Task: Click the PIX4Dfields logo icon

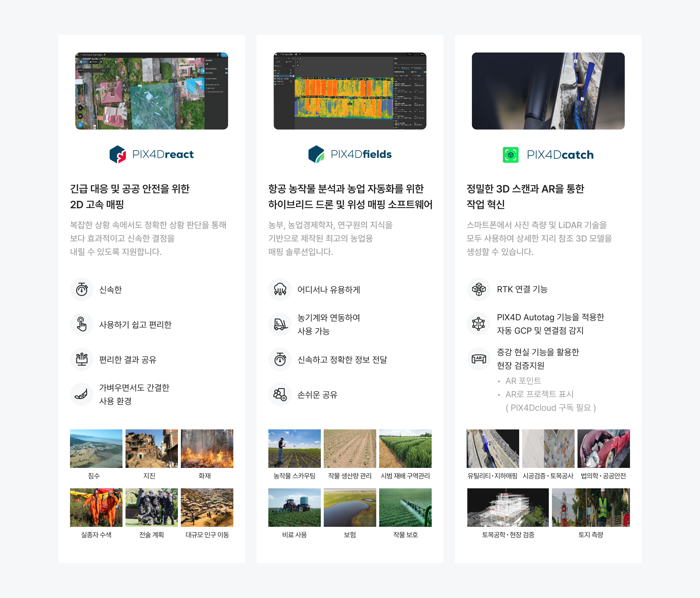Action: point(316,154)
